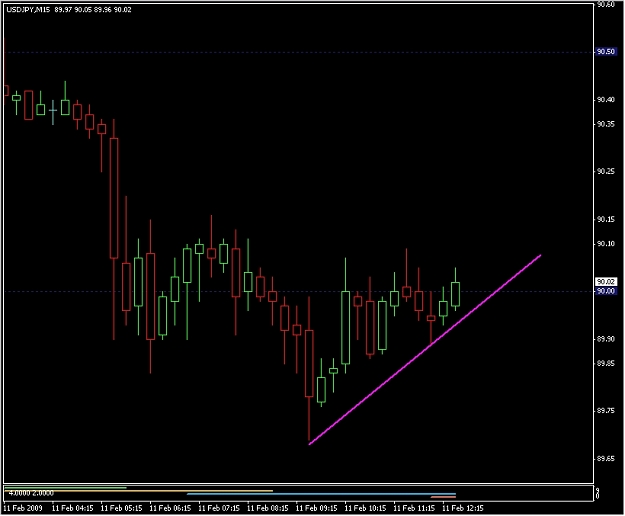The width and height of the screenshot is (625, 516).
Task: Click the 90.15 price axis label
Action: (605, 220)
